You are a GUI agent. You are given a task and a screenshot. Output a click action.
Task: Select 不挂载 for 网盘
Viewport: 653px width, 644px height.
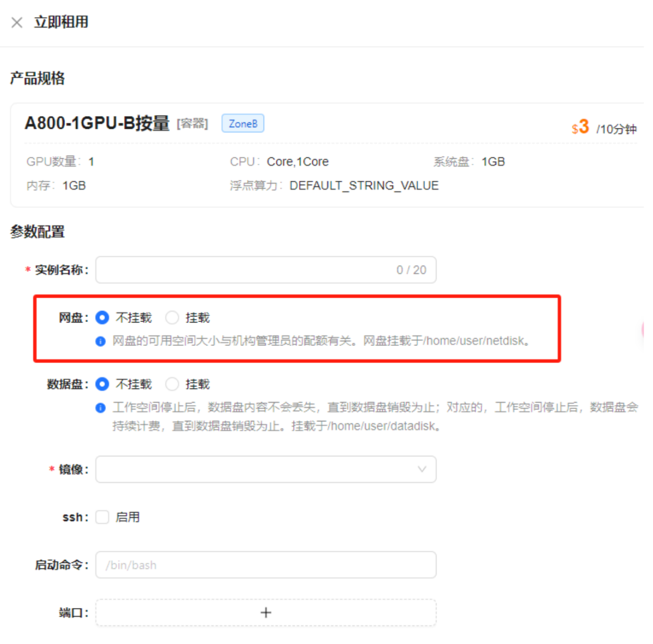[102, 318]
